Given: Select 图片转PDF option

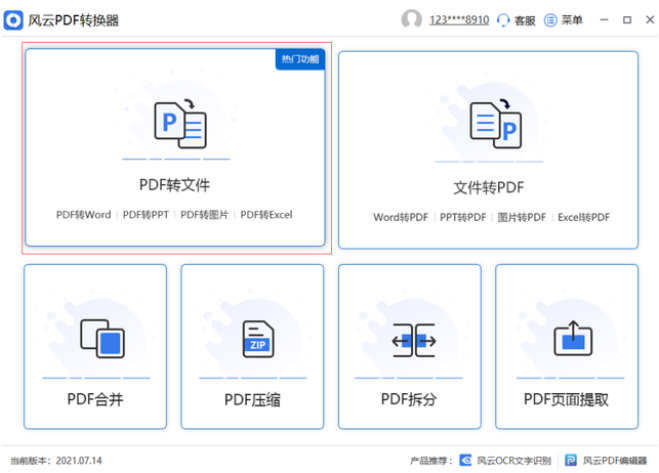Looking at the screenshot, I should pyautogui.click(x=522, y=217).
